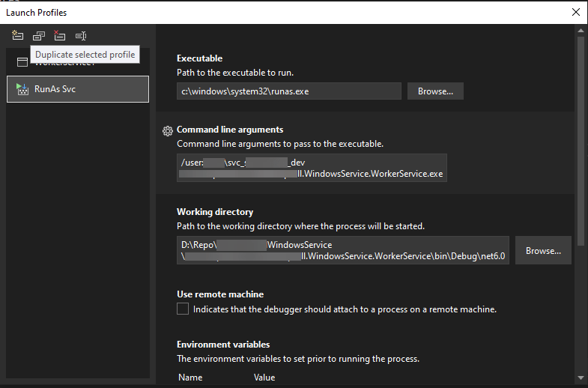The height and width of the screenshot is (388, 588).
Task: Open the Command line arguments gear menu
Action: point(168,130)
